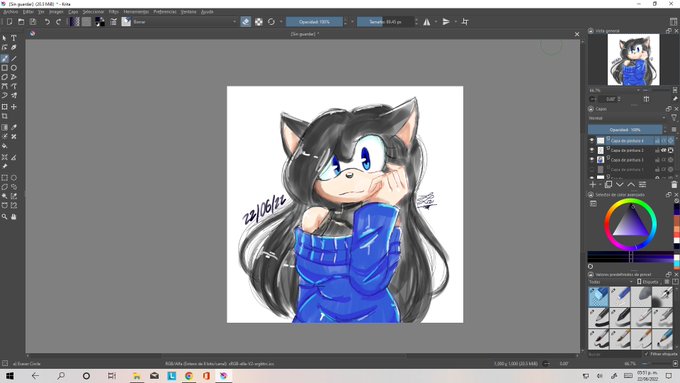The height and width of the screenshot is (383, 680).
Task: Toggle horizontal mirror tool
Action: pos(427,22)
